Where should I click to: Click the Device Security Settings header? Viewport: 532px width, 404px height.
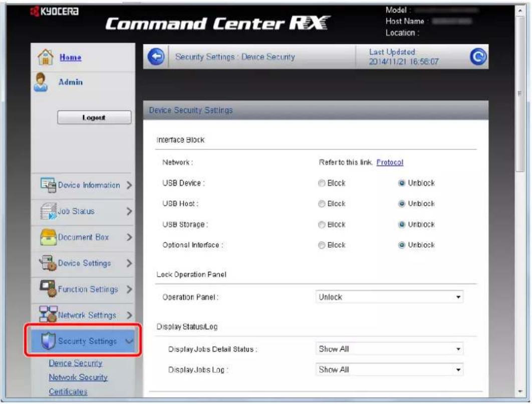[x=316, y=110]
